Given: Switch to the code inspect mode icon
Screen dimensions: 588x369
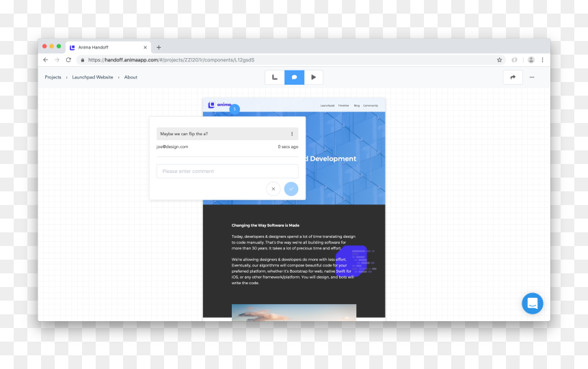Looking at the screenshot, I should coord(274,77).
